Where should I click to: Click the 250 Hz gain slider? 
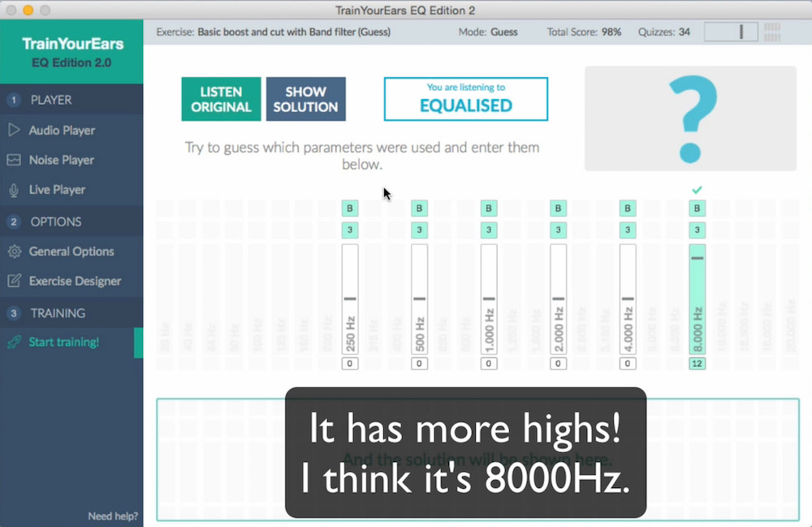click(x=349, y=299)
